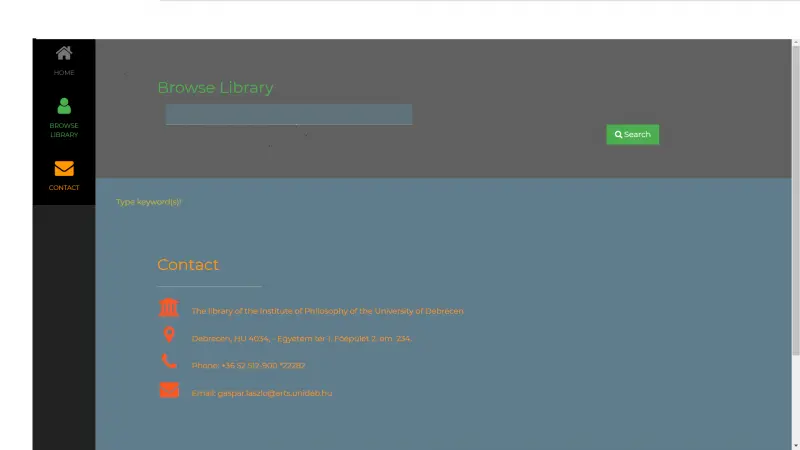This screenshot has width=800, height=450.
Task: Click the orange Contact section heading
Action: pyautogui.click(x=188, y=265)
